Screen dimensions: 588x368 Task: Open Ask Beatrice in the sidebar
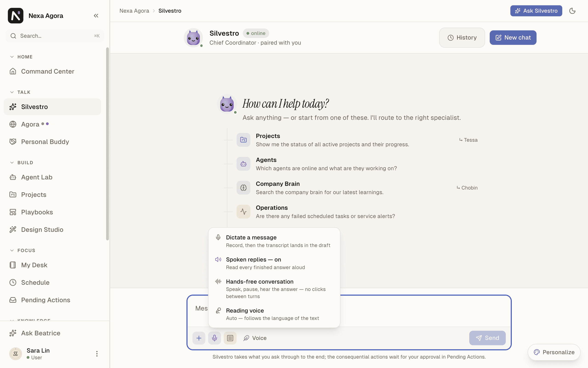click(52, 333)
